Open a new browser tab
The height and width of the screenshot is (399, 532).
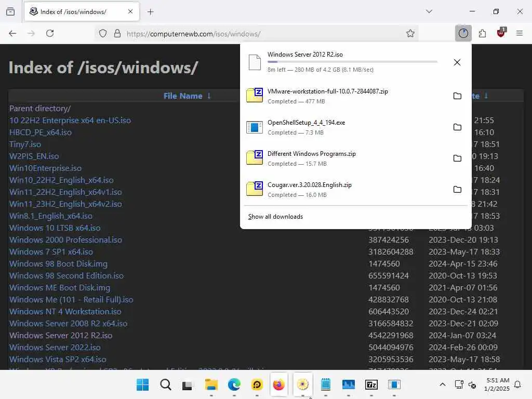pos(150,12)
